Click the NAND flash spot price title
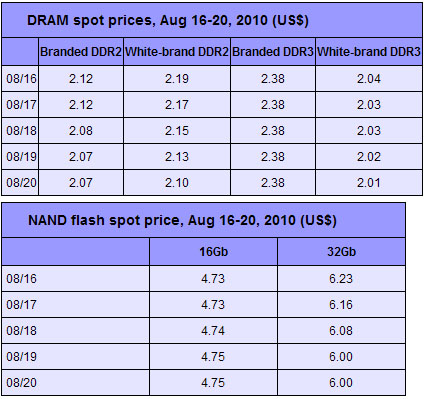This screenshot has width=429, height=399. click(182, 220)
